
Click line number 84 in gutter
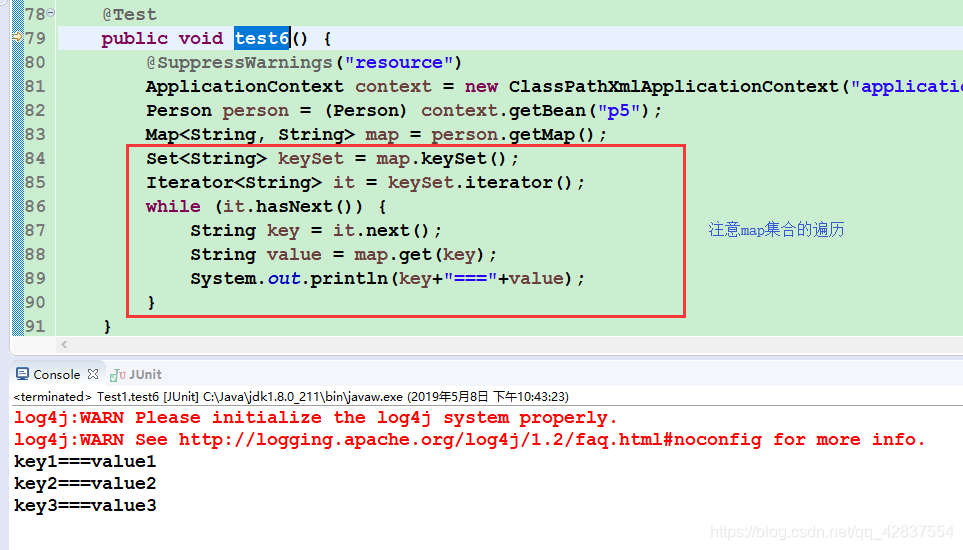35,158
